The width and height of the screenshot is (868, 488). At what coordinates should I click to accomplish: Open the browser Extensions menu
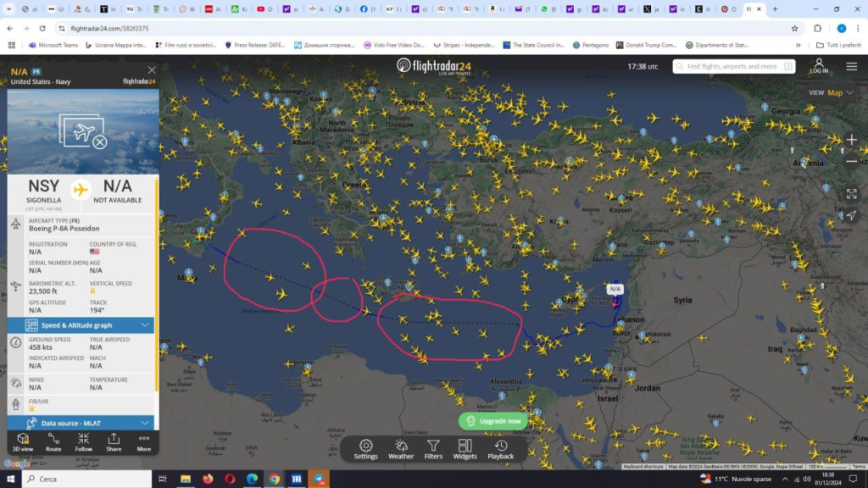pos(818,28)
